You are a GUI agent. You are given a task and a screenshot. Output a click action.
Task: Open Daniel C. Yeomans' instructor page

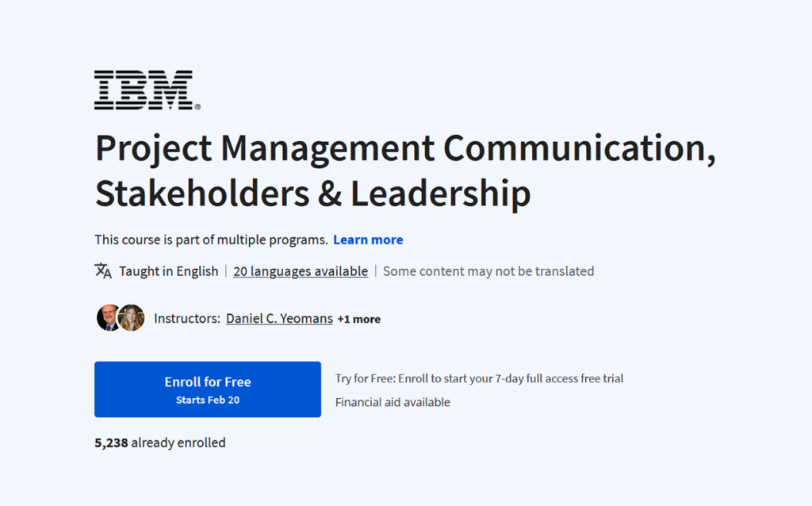point(279,318)
